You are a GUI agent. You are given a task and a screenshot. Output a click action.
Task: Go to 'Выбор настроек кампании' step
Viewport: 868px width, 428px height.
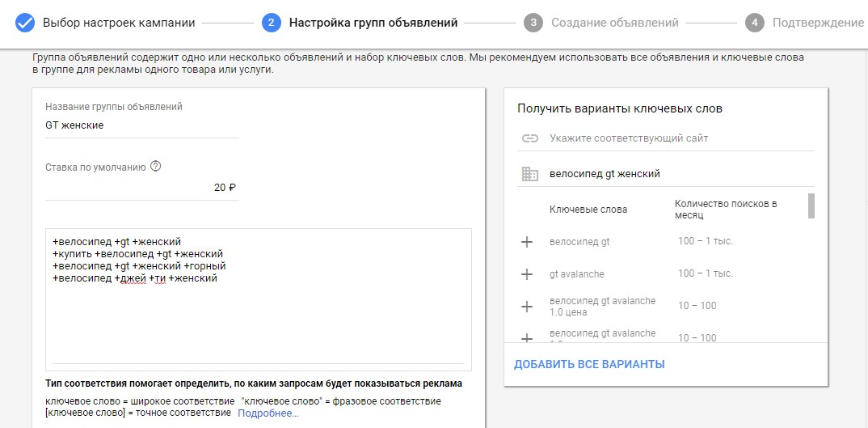point(119,23)
